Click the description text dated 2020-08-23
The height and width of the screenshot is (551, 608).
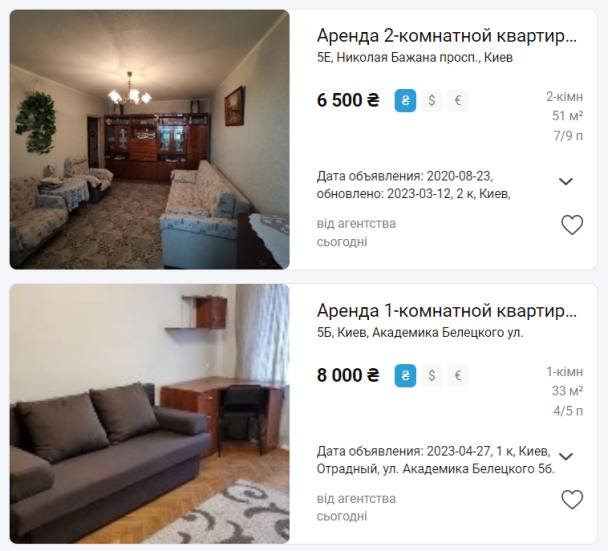(413, 185)
